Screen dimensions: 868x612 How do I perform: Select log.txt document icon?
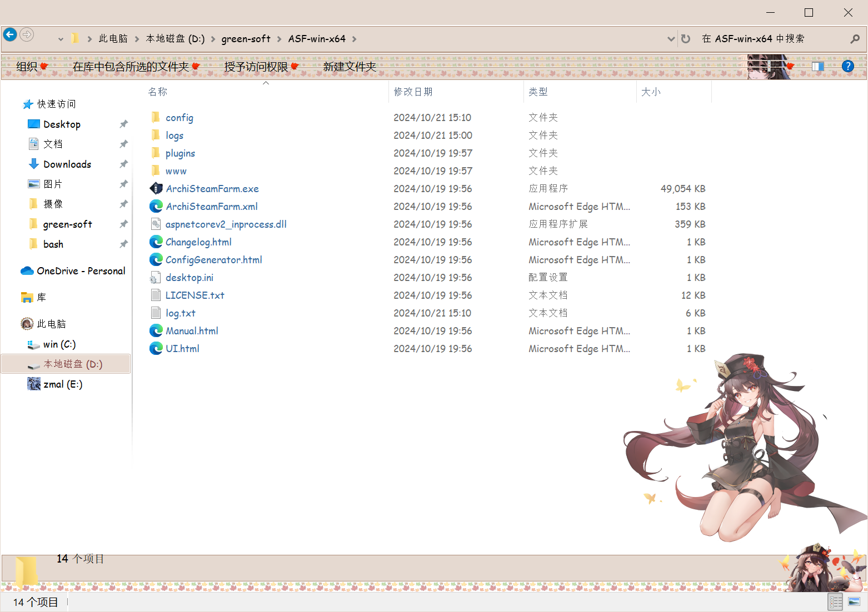coord(156,313)
